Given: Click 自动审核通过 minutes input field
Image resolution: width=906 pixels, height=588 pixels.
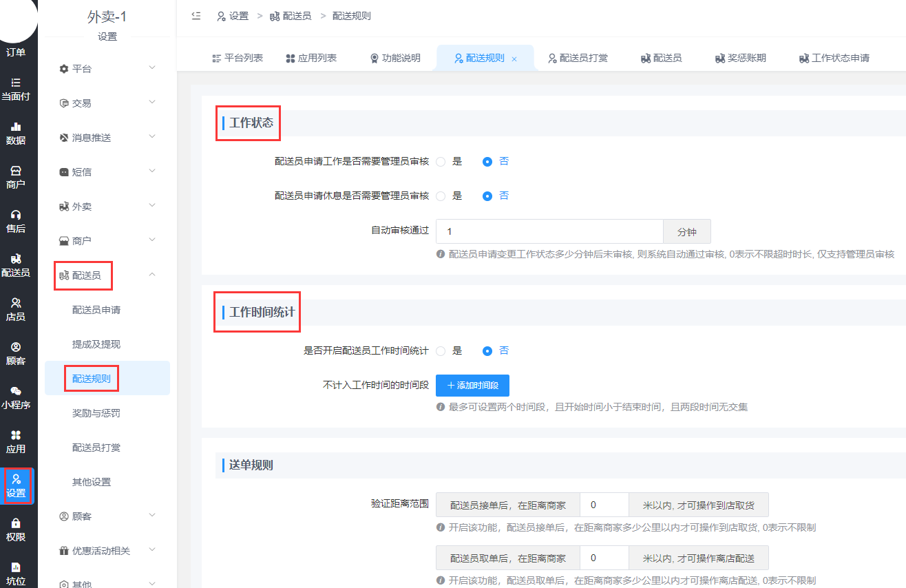Looking at the screenshot, I should pyautogui.click(x=549, y=231).
